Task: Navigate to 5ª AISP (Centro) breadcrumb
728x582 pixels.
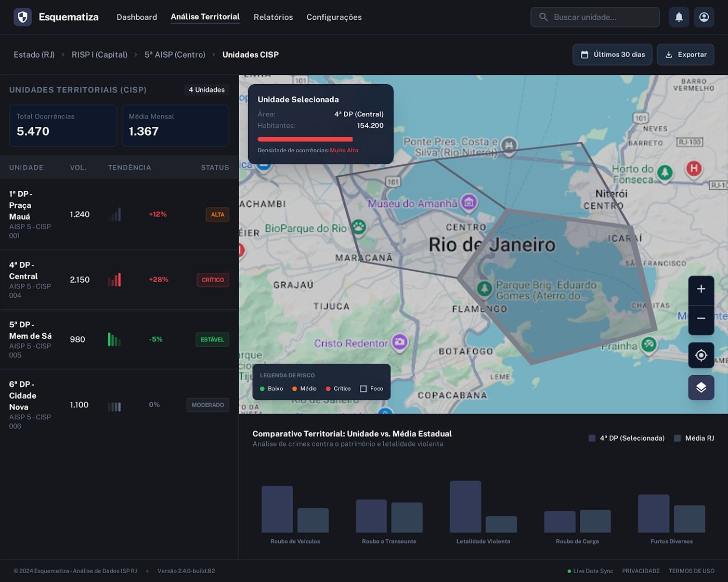Action: tap(175, 55)
